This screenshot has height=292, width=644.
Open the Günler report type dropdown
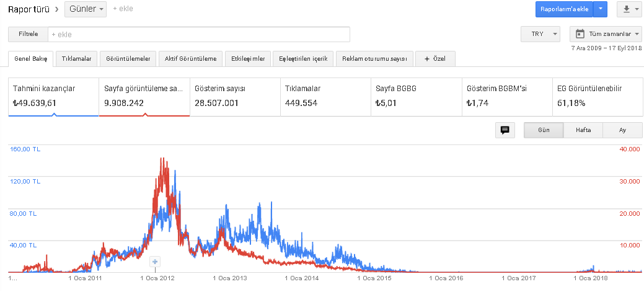tap(86, 9)
